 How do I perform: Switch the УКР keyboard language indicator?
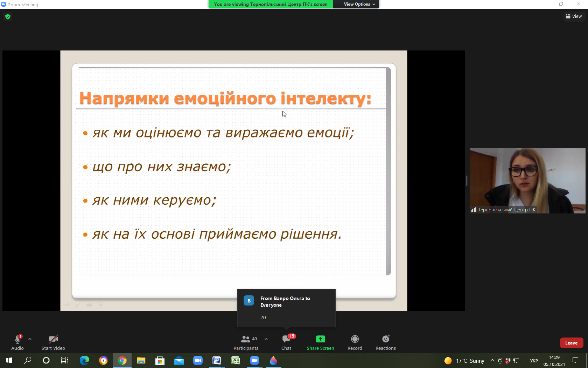coord(534,361)
